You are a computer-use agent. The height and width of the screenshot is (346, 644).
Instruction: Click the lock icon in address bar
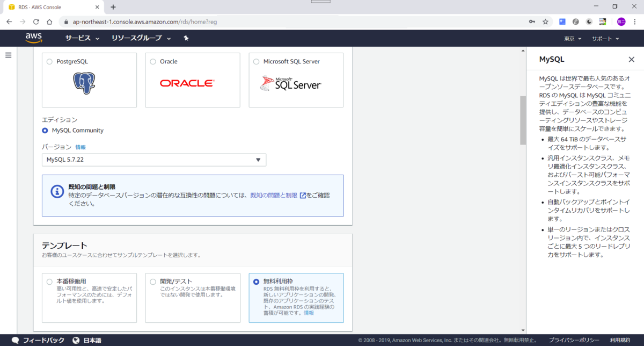click(66, 22)
